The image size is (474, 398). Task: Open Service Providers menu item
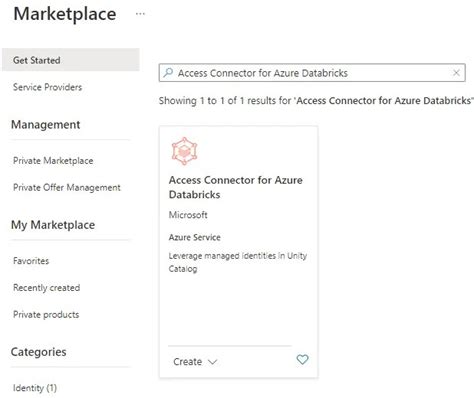pos(47,87)
